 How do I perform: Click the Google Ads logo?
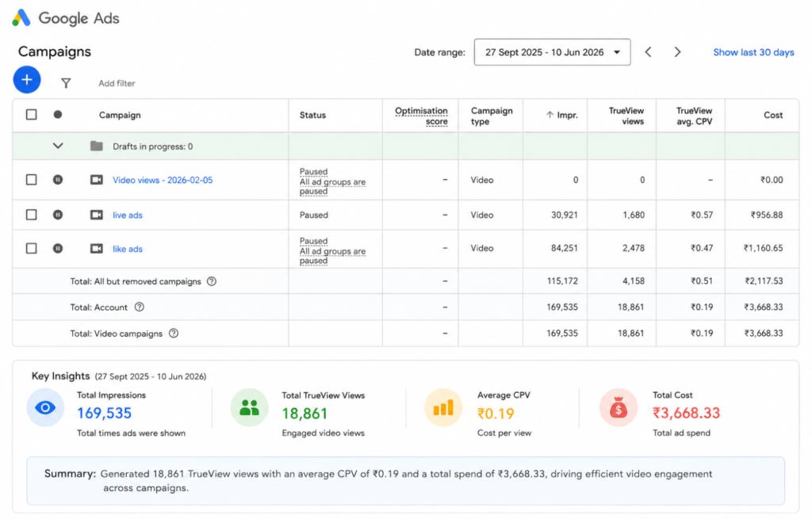point(66,18)
